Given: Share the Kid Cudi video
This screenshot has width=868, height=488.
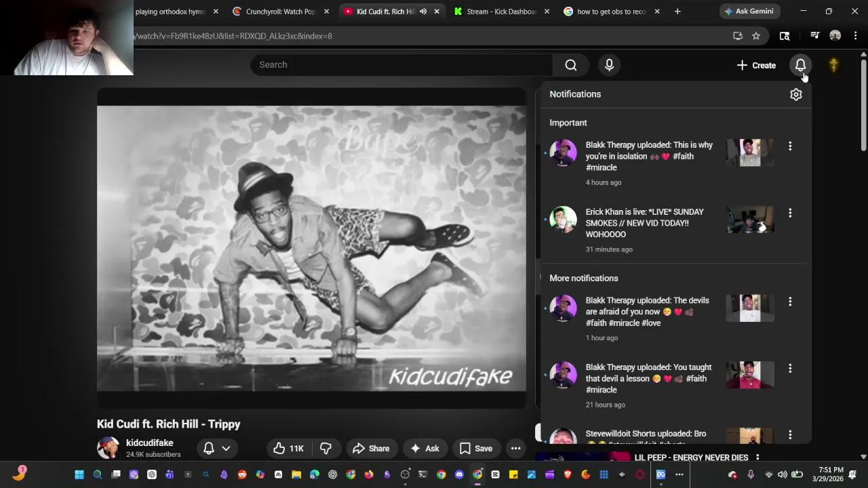Looking at the screenshot, I should (371, 448).
